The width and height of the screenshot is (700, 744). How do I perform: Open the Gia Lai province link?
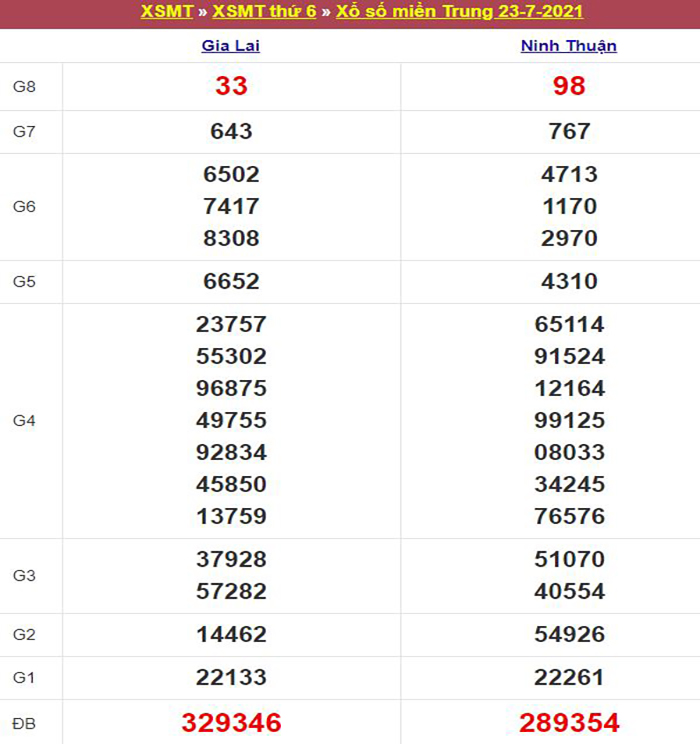pyautogui.click(x=231, y=46)
